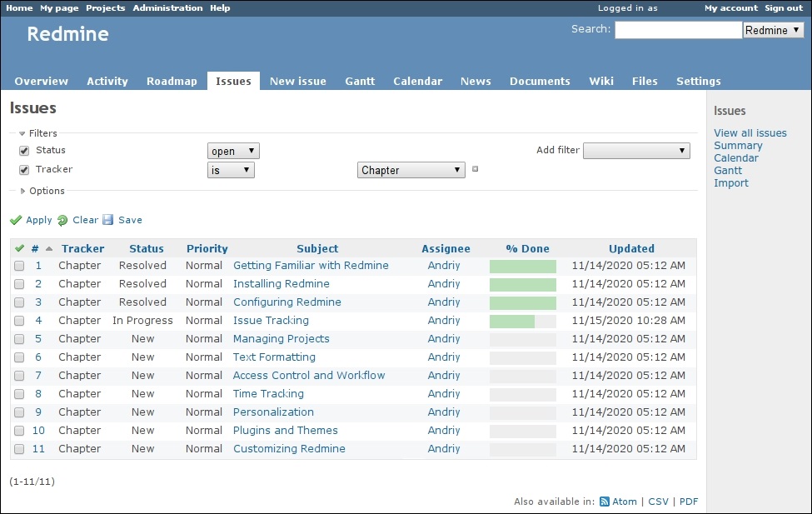
Task: Download issues as CSV
Action: (658, 502)
